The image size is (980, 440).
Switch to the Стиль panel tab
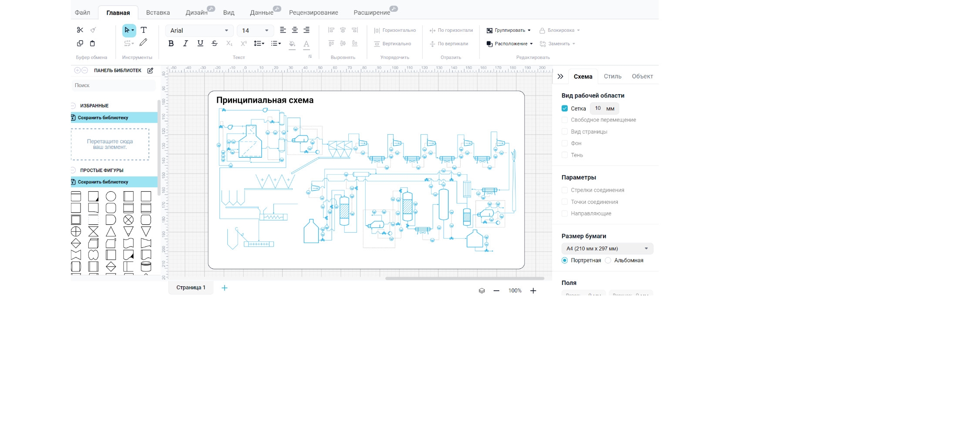(x=613, y=77)
